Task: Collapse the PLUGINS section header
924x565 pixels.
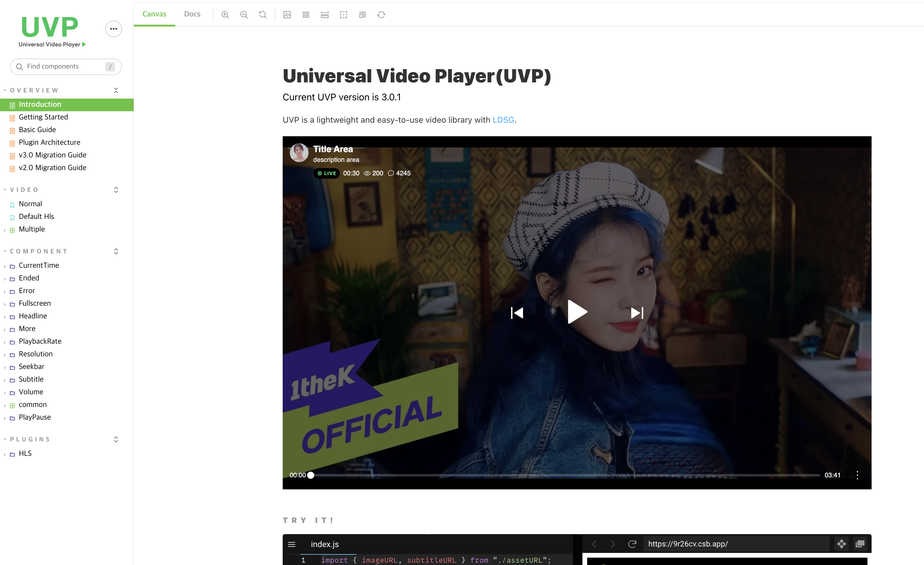Action: 30,439
